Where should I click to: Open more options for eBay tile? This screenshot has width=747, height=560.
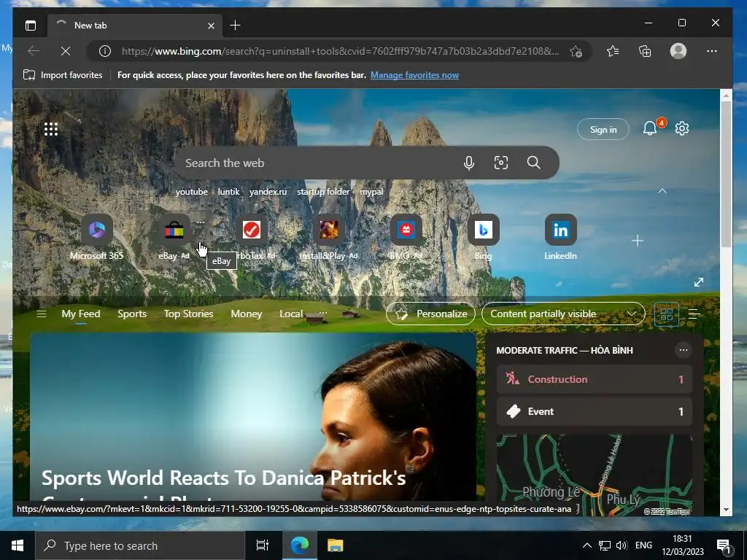[x=201, y=222]
